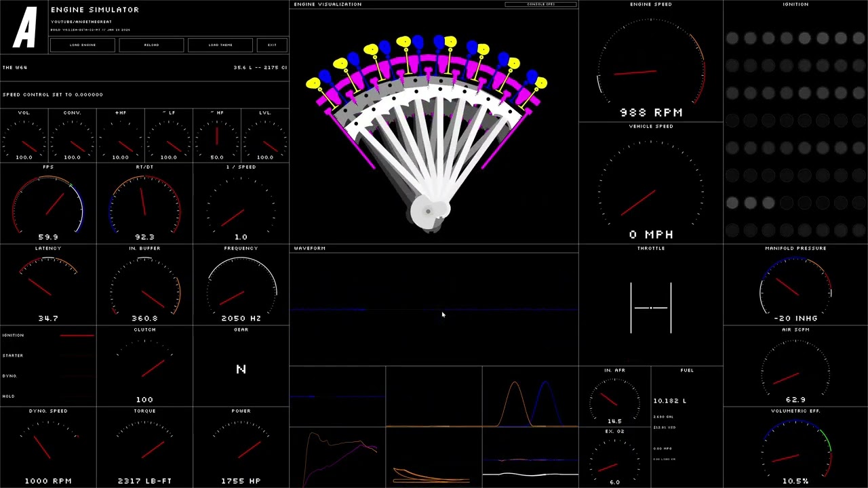Click the EX. O2 gauge
Screen dimensions: 868x488
pyautogui.click(x=614, y=461)
